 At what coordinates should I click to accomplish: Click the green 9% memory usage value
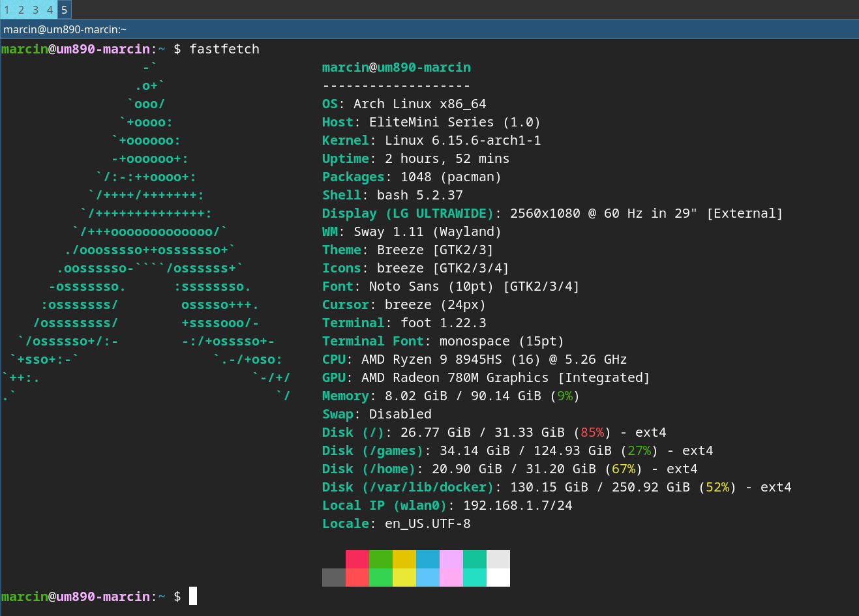click(x=565, y=396)
